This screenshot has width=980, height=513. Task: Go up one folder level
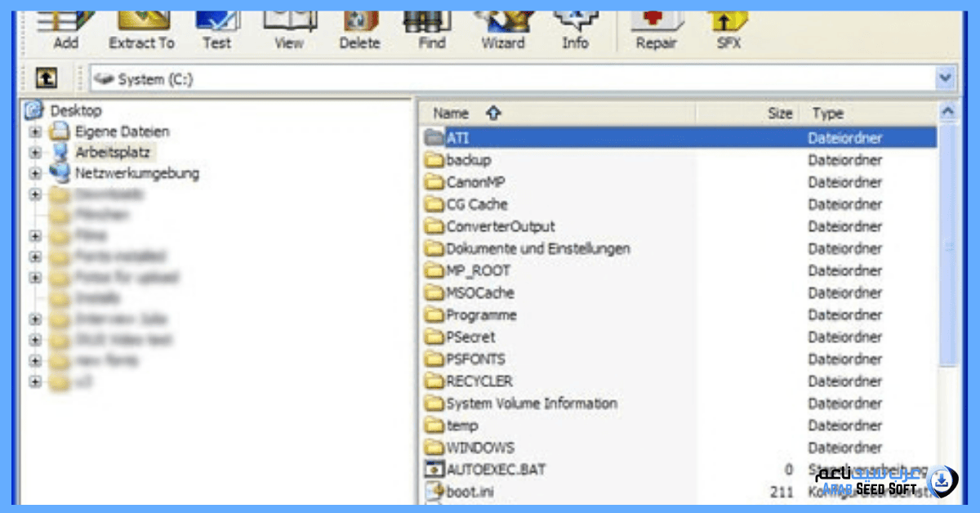coord(47,78)
